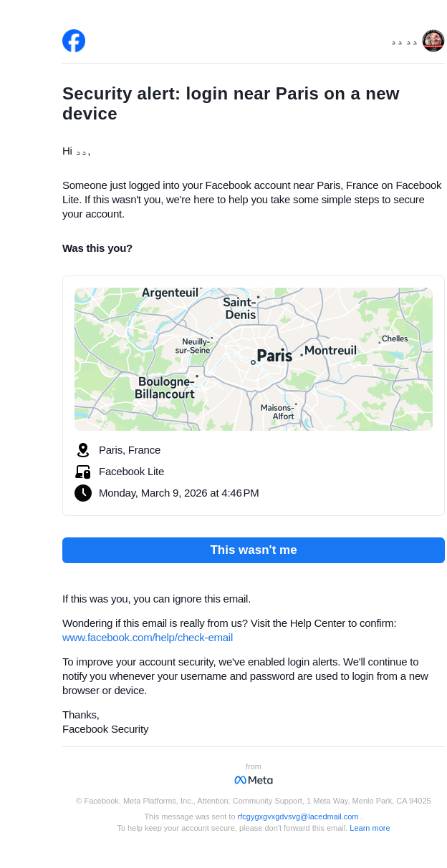Click the device lock icon

pos(83,472)
